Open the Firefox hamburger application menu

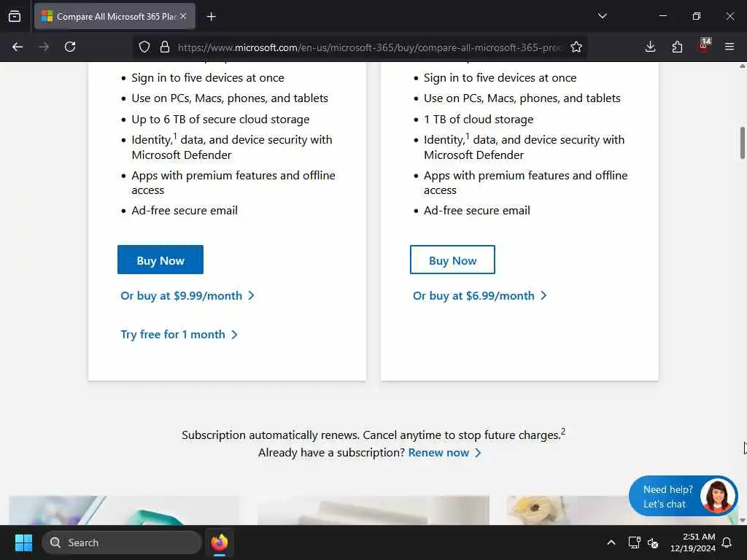pyautogui.click(x=729, y=47)
